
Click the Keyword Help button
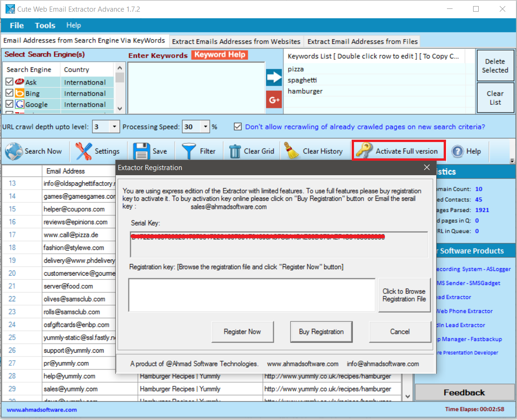pyautogui.click(x=220, y=55)
